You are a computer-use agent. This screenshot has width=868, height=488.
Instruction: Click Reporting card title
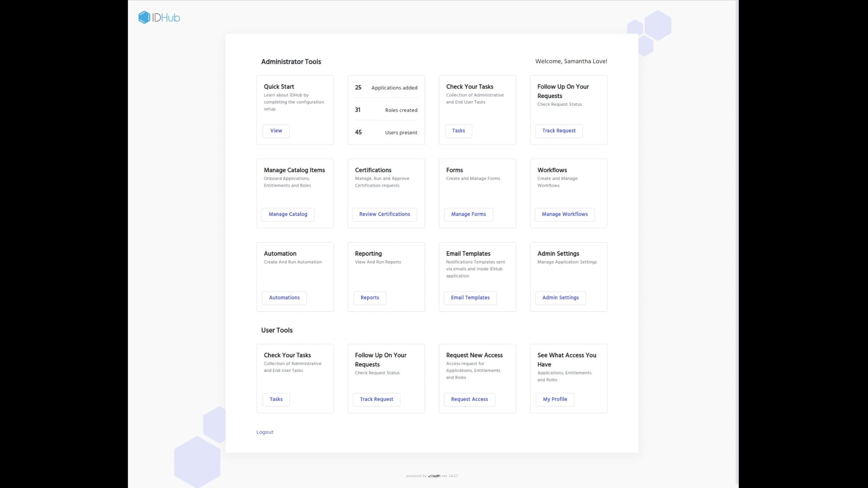point(368,254)
